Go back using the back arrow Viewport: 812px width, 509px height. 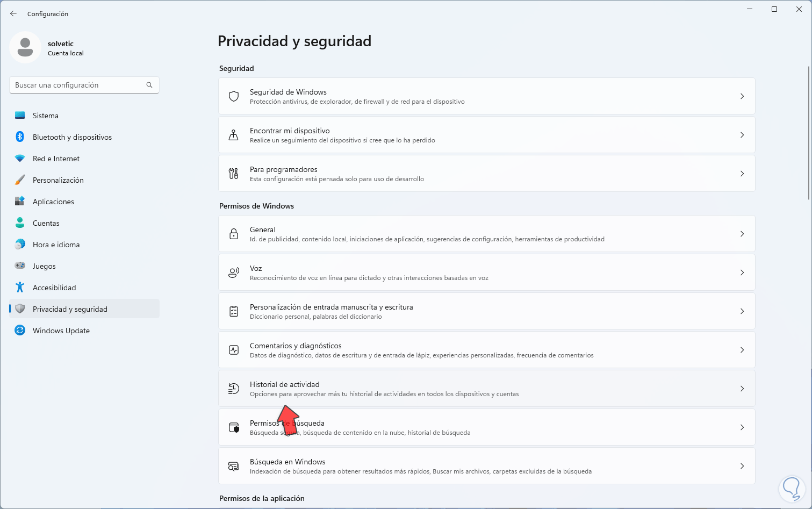13,13
